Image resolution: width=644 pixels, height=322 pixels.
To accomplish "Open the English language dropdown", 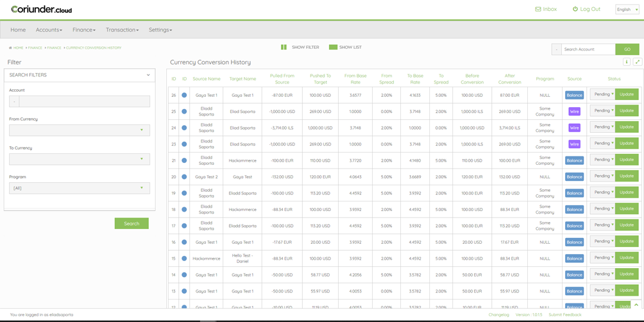I will (x=627, y=10).
